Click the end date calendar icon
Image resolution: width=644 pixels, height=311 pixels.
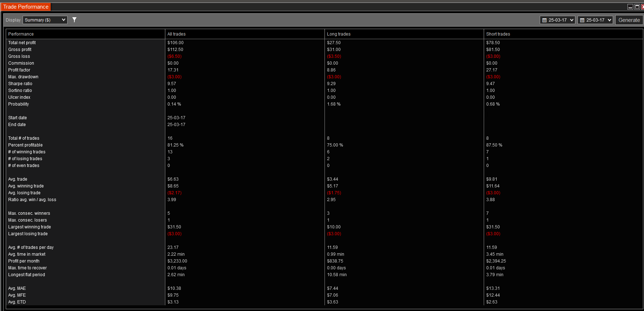(x=582, y=20)
